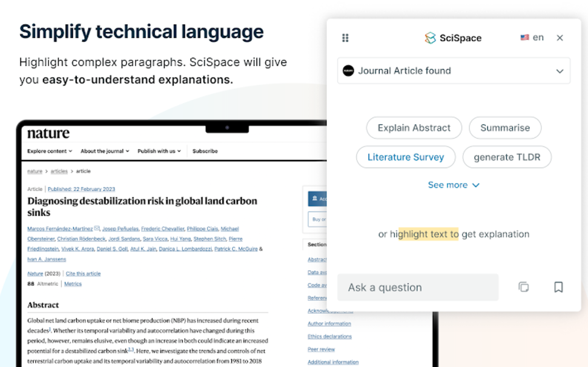Click the nature breadcrumb link
Screen dimensions: 588x367
coord(35,171)
